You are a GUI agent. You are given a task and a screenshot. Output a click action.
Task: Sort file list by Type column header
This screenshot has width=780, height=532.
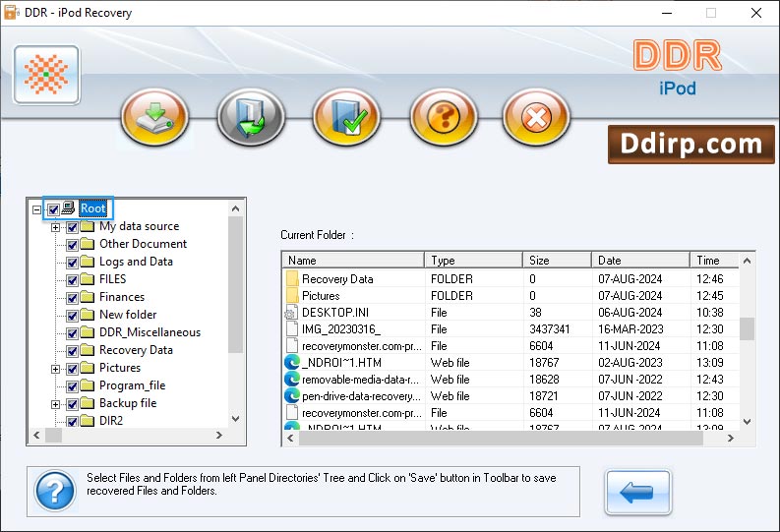(473, 261)
